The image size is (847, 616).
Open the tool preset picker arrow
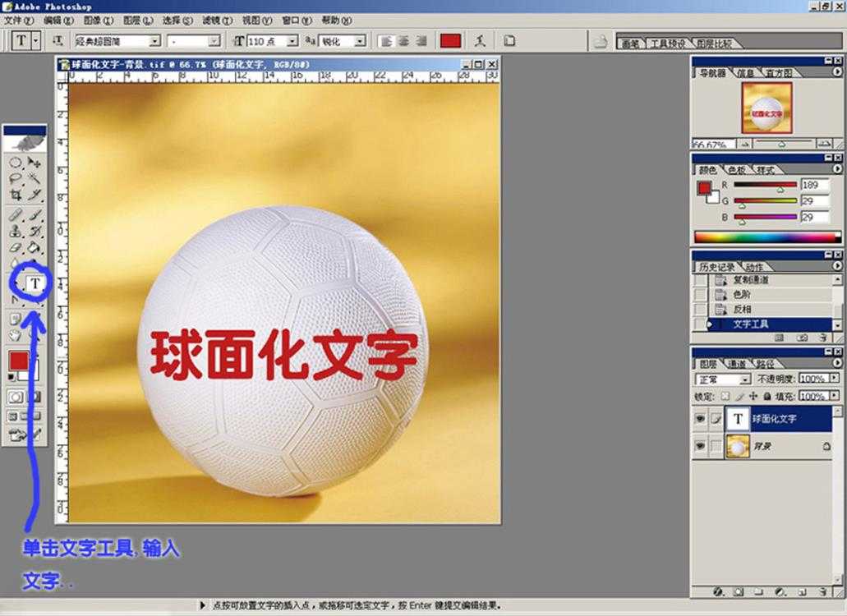(x=36, y=40)
